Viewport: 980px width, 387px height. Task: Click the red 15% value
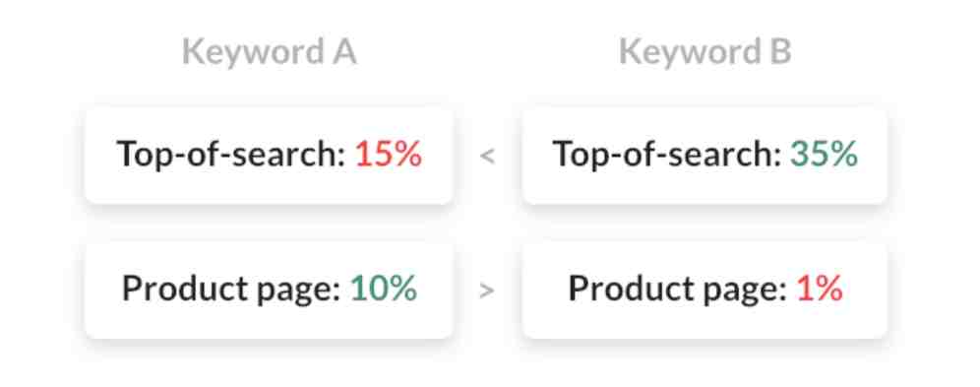coord(388,154)
